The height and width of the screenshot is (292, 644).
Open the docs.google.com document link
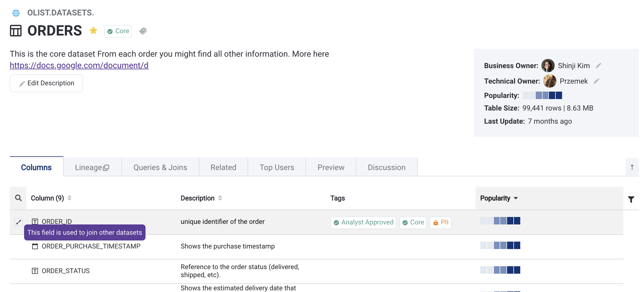pyautogui.click(x=79, y=66)
